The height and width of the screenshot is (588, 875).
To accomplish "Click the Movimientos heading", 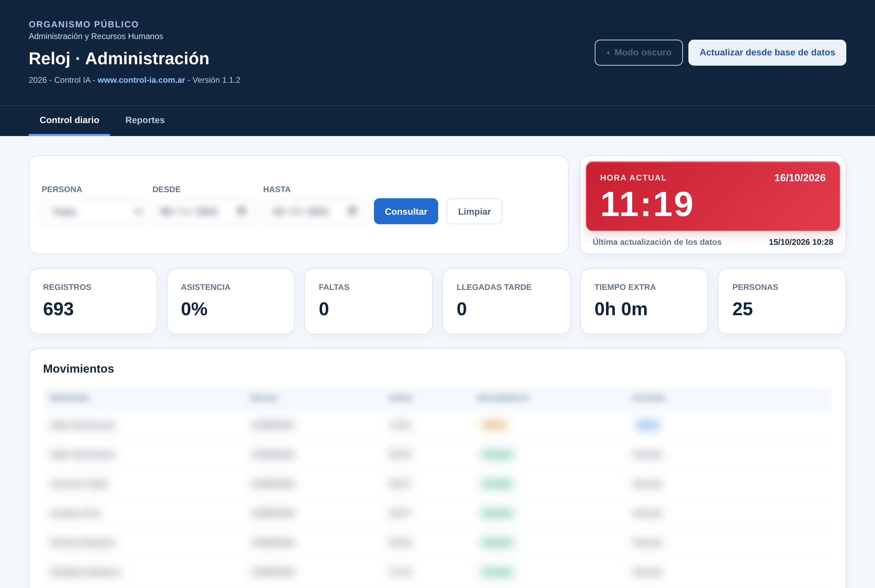I will pyautogui.click(x=78, y=369).
